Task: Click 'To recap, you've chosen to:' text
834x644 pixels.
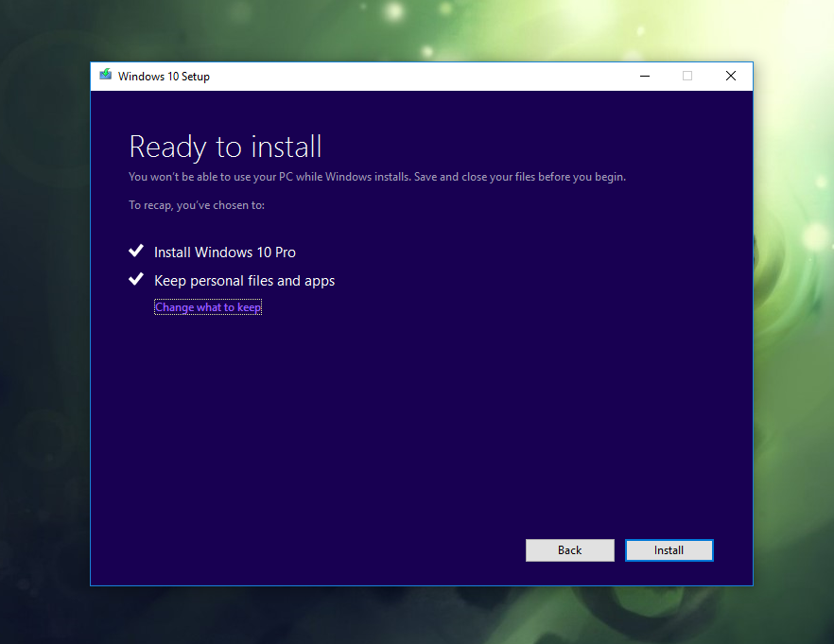Action: [197, 205]
